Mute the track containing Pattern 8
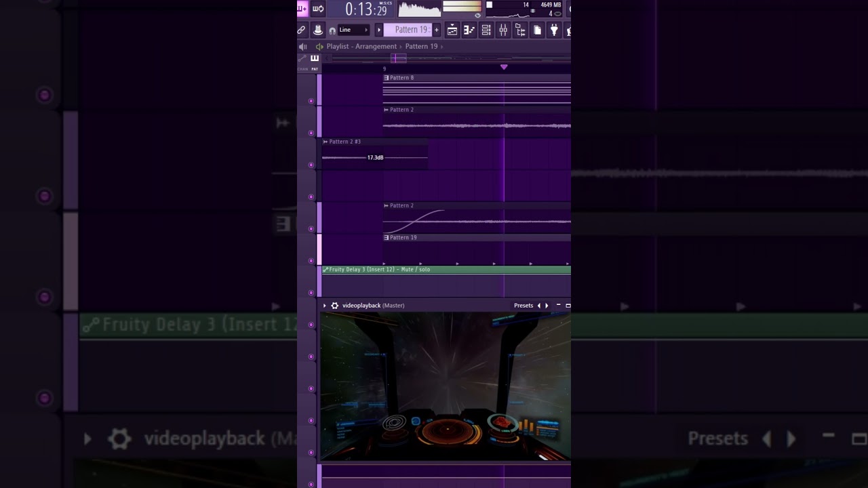This screenshot has width=868, height=488. (311, 101)
